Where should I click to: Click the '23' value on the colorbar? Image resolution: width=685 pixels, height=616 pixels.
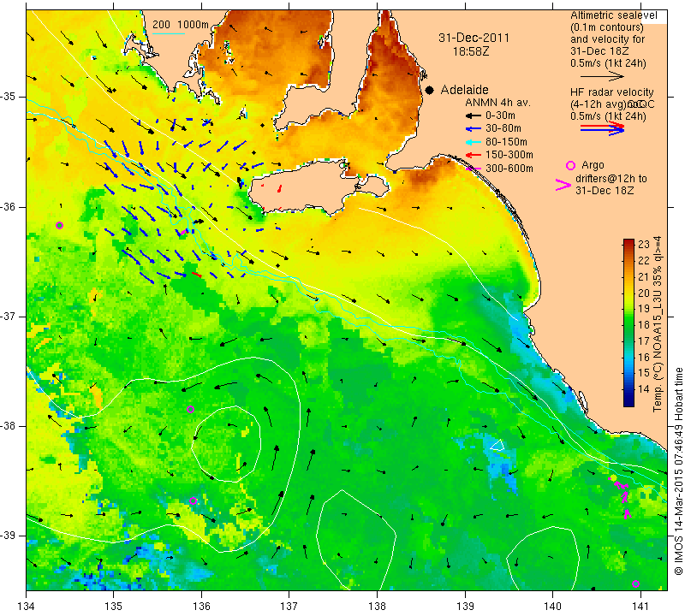pyautogui.click(x=644, y=245)
